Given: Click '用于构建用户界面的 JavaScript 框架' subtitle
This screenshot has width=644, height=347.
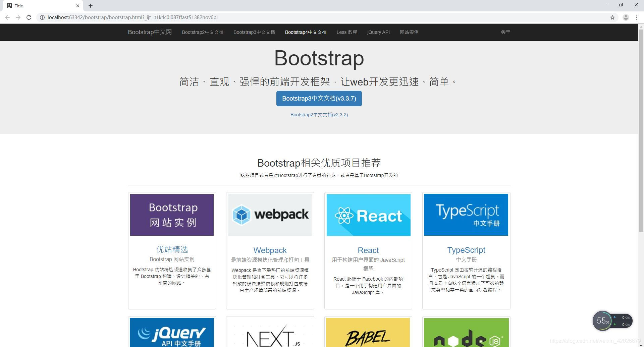Looking at the screenshot, I should 368,264.
